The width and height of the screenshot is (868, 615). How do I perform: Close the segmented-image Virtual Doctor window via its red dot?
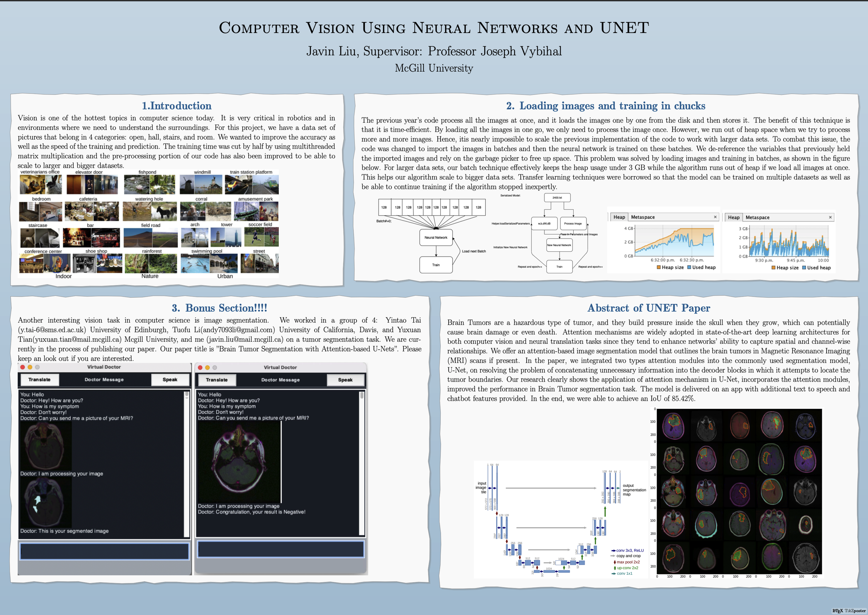click(x=23, y=367)
